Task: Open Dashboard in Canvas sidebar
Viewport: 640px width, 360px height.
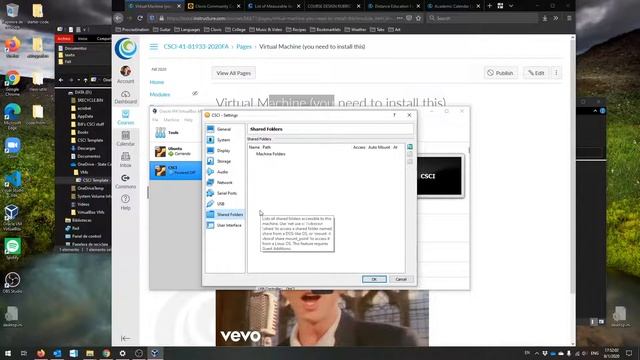Action: 126,97
